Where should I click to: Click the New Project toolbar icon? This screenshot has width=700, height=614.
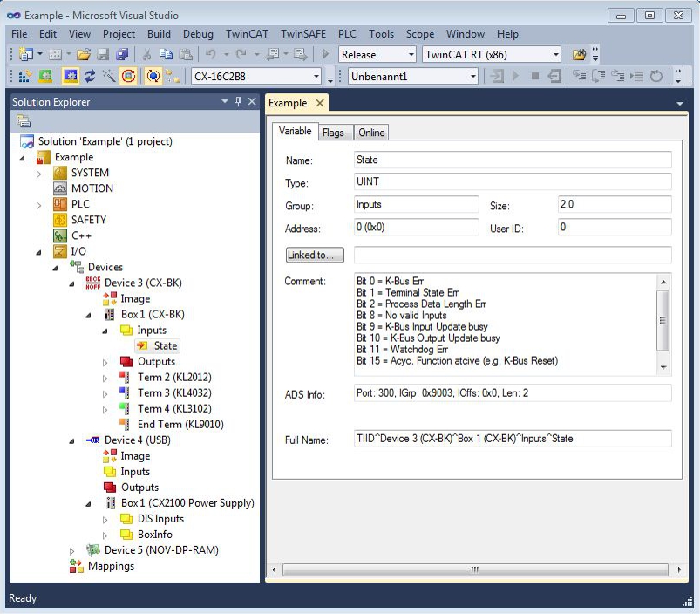click(x=26, y=54)
